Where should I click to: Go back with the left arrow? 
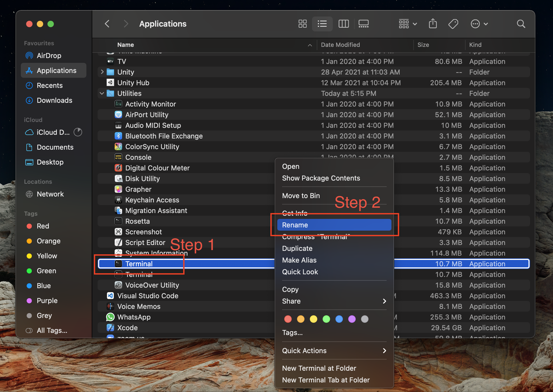[107, 24]
